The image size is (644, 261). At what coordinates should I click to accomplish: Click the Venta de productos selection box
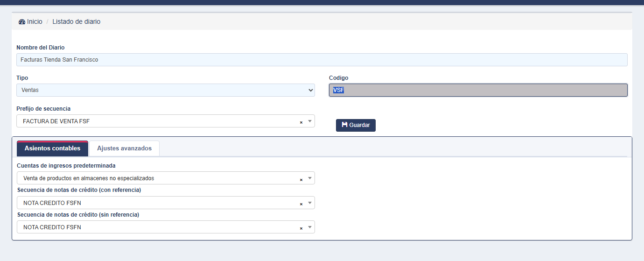pos(166,178)
